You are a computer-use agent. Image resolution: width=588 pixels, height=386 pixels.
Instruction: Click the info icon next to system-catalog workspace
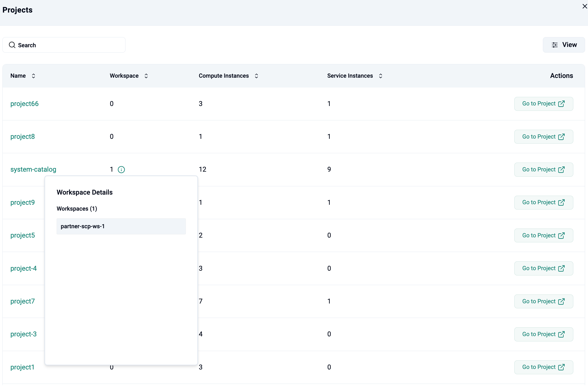(x=121, y=170)
